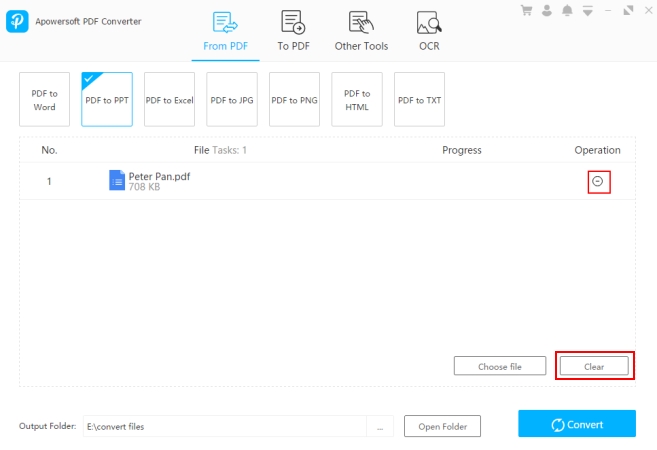Click the Choose file button
Viewport: 657px width, 450px height.
point(500,366)
